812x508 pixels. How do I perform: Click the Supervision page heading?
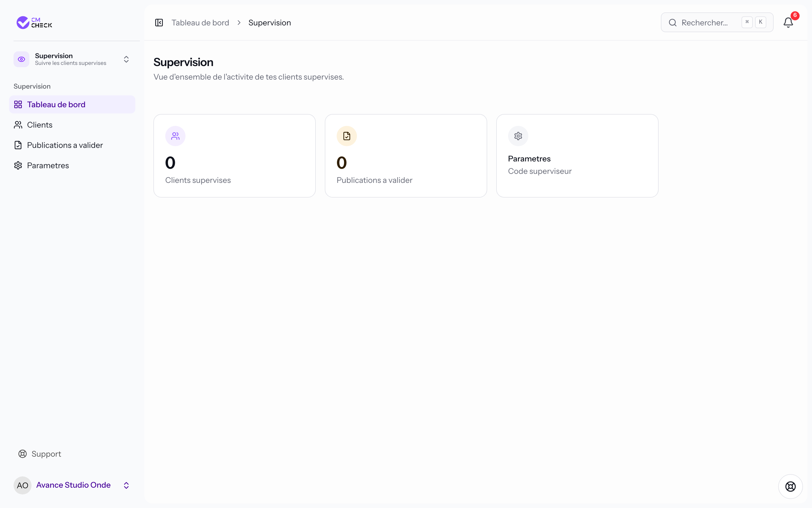tap(183, 62)
